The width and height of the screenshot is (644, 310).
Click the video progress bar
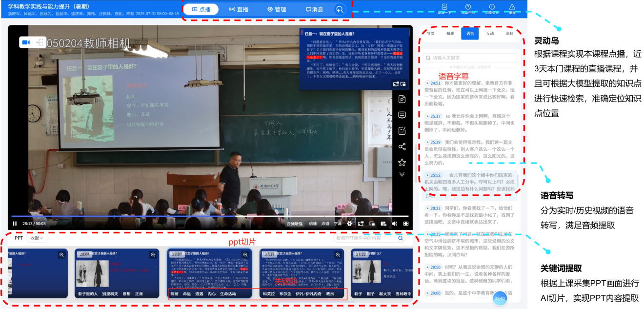(210, 216)
